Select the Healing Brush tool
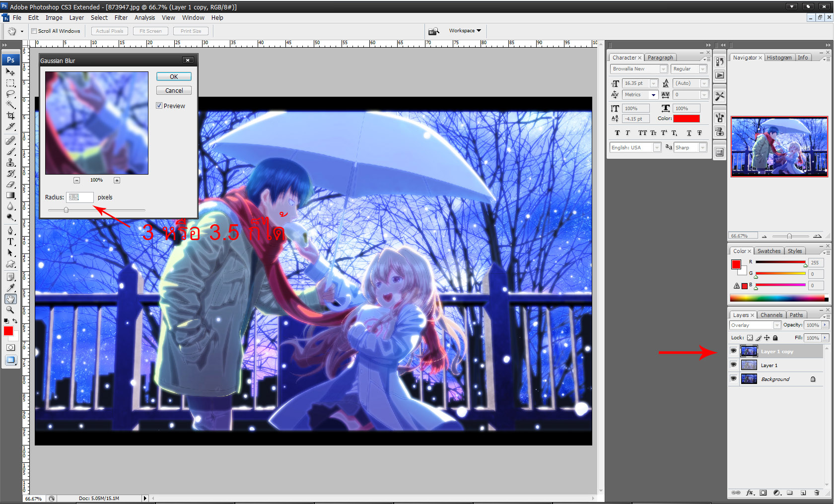Viewport: 836px width, 504px height. (x=10, y=140)
